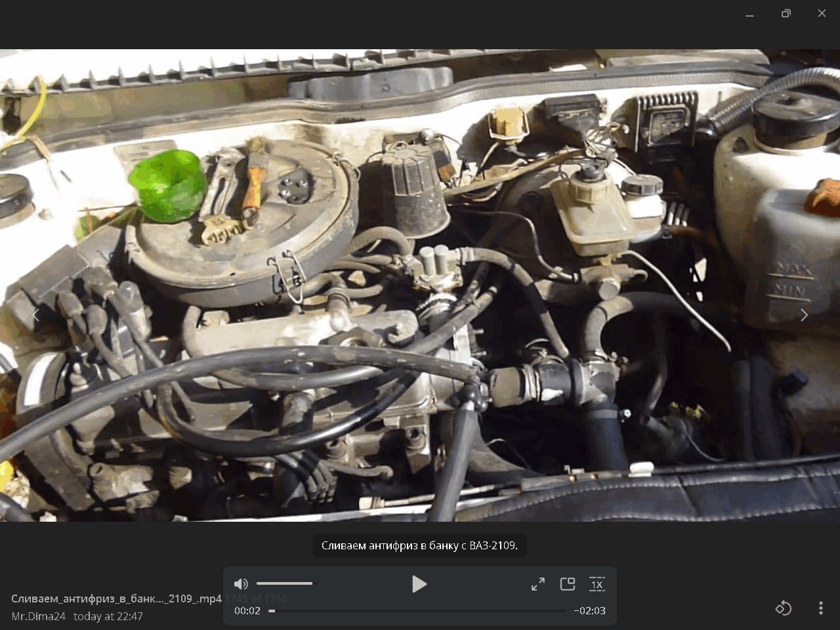
Task: Rotate the video with the rotate icon
Action: point(783,608)
